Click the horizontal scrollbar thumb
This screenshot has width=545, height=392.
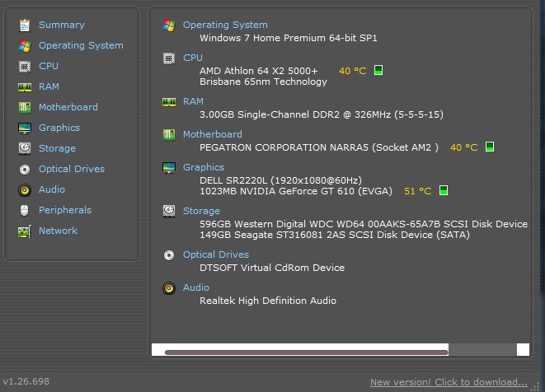307,352
